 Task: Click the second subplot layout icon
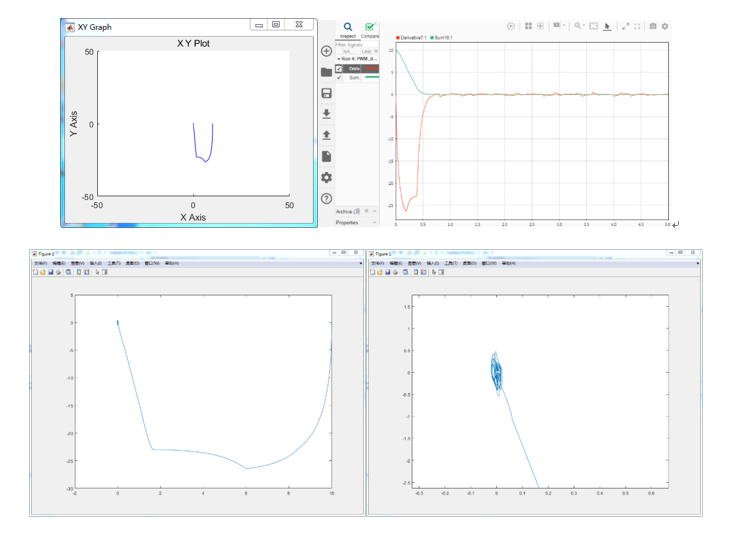(x=540, y=26)
